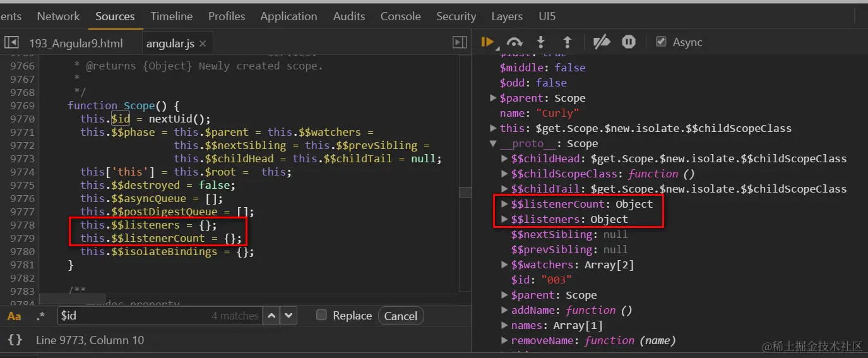868x358 pixels.
Task: Select the $id: "003" property
Action: pyautogui.click(x=542, y=280)
